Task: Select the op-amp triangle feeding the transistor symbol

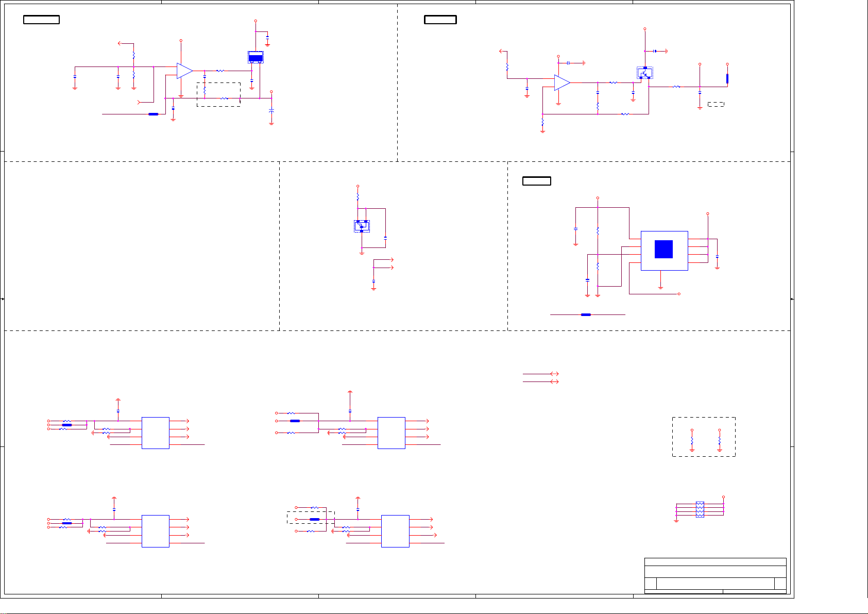Action: 562,82
